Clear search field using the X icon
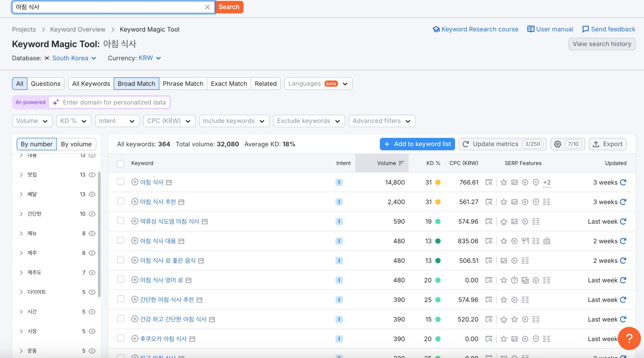 point(207,7)
